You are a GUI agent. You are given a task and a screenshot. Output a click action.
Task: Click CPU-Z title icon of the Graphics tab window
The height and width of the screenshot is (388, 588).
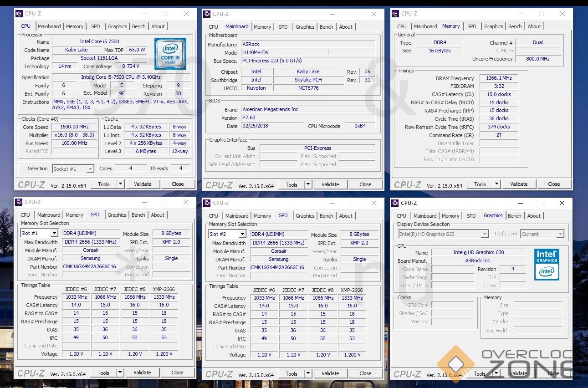[395, 203]
